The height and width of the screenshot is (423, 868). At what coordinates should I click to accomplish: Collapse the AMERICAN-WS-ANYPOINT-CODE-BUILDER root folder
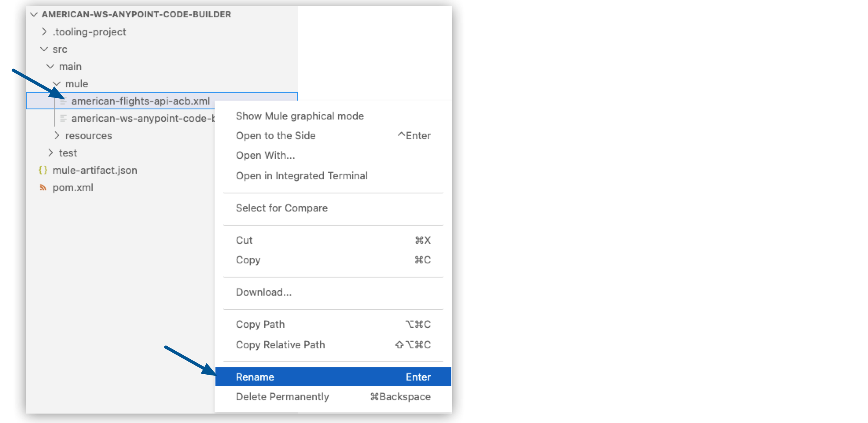tap(35, 14)
